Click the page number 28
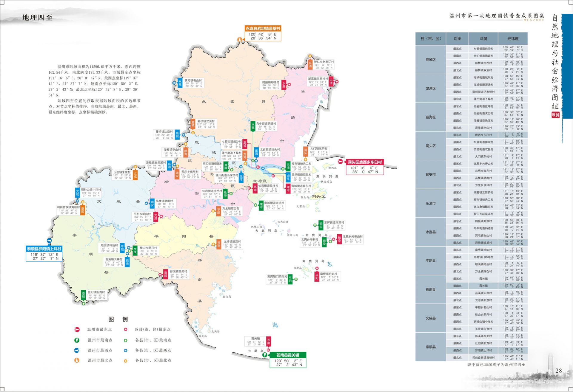Screen dimensions: 573x392 tap(559, 371)
